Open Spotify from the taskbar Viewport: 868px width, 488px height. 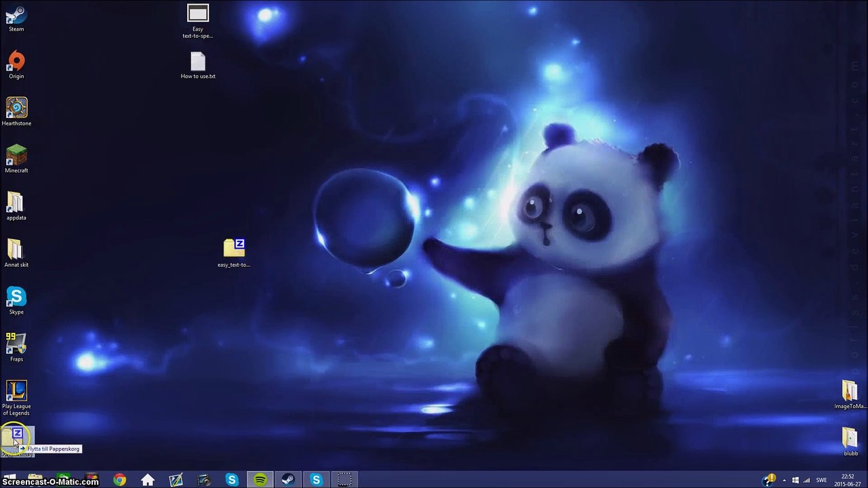pos(260,480)
